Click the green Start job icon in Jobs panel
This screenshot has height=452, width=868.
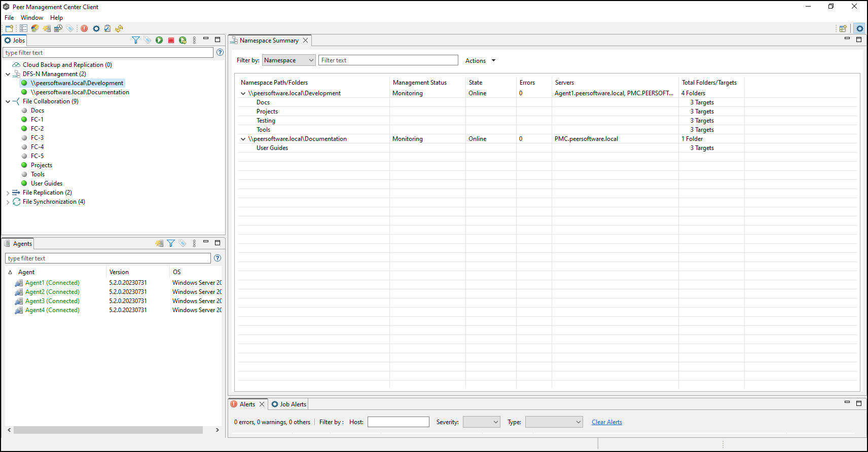click(x=159, y=40)
